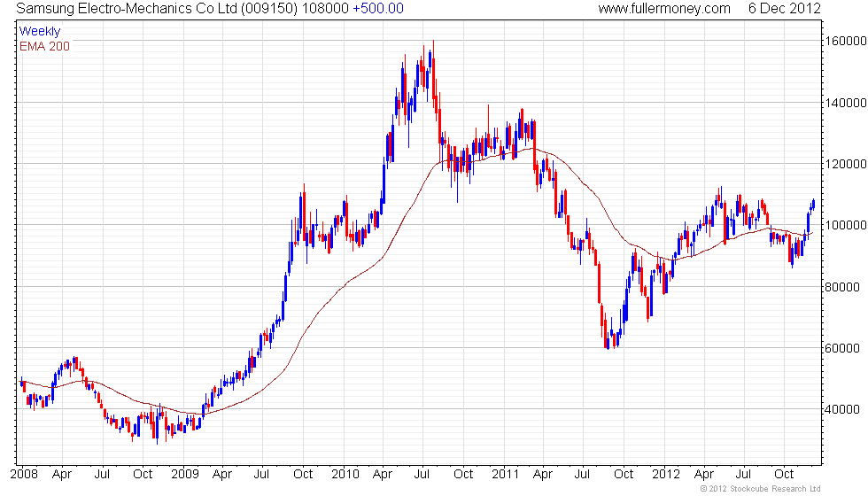Click the 2009 year label on time axis
The height and width of the screenshot is (496, 868).
click(x=185, y=475)
